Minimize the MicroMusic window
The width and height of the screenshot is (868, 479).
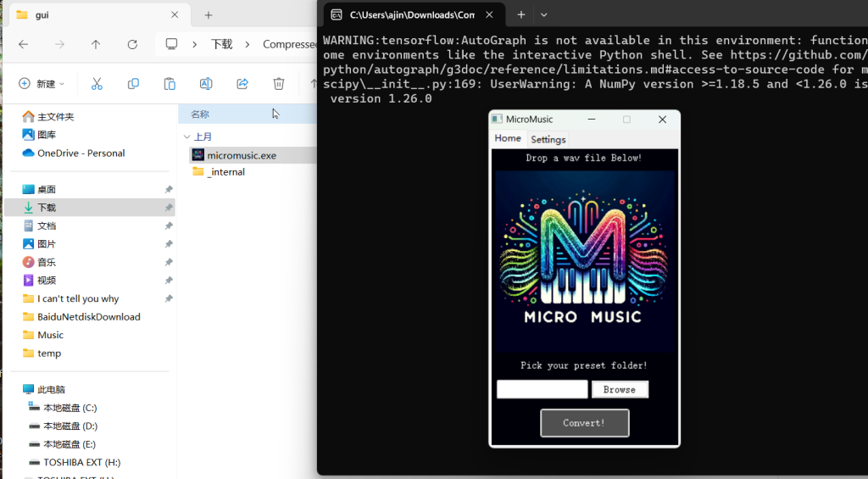pyautogui.click(x=591, y=119)
